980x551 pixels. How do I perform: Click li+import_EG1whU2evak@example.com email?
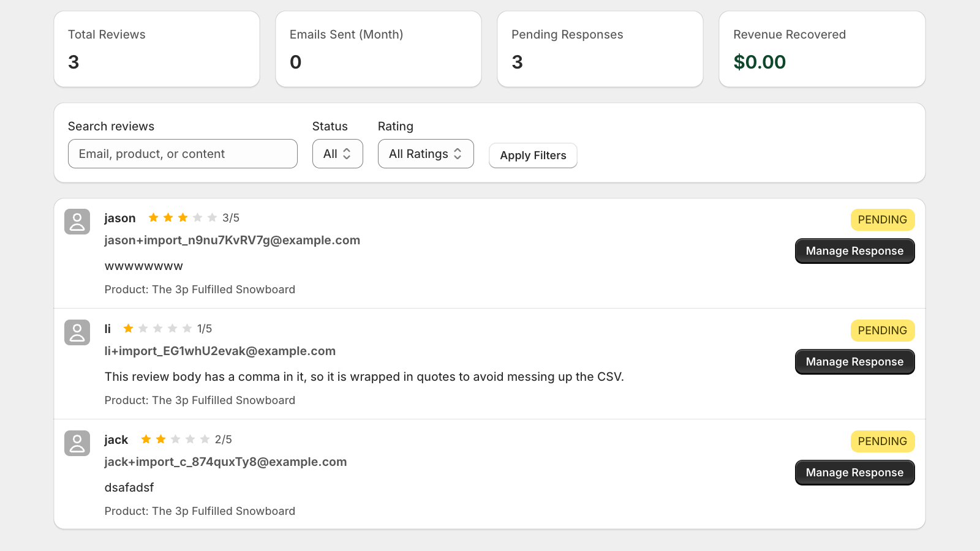pyautogui.click(x=220, y=351)
